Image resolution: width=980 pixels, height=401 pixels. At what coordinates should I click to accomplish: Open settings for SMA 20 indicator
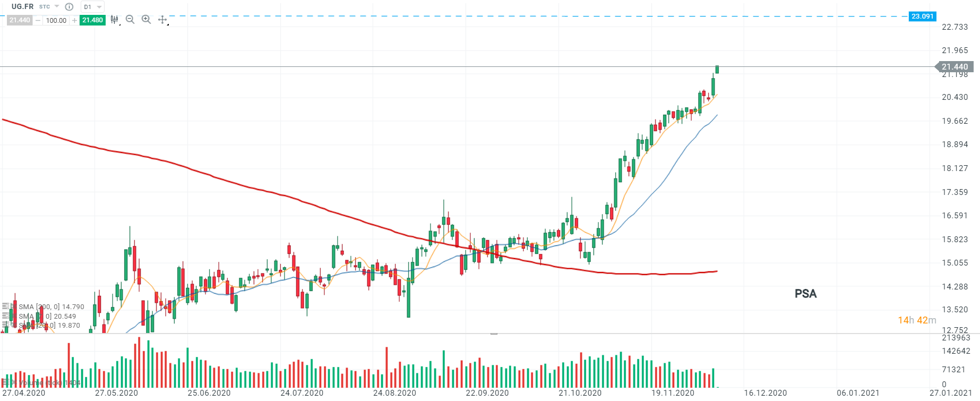(6, 325)
